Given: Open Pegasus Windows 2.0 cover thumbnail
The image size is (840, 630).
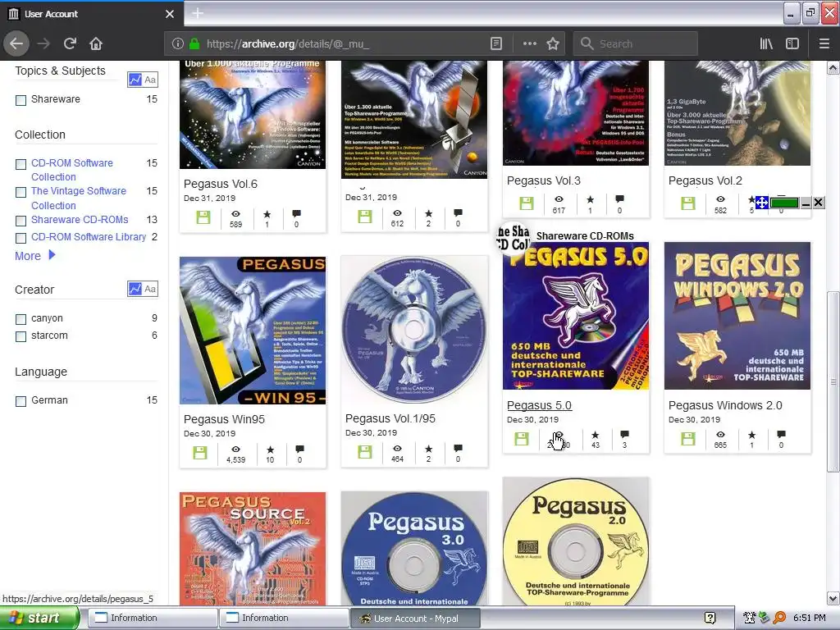Looking at the screenshot, I should (x=737, y=316).
